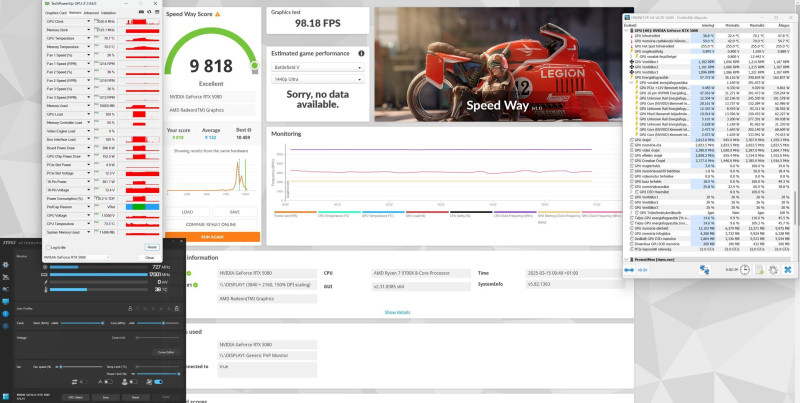This screenshot has height=403, width=800.
Task: Toggle the enabled Afterburner fan-spin switch
Action: pos(159,382)
